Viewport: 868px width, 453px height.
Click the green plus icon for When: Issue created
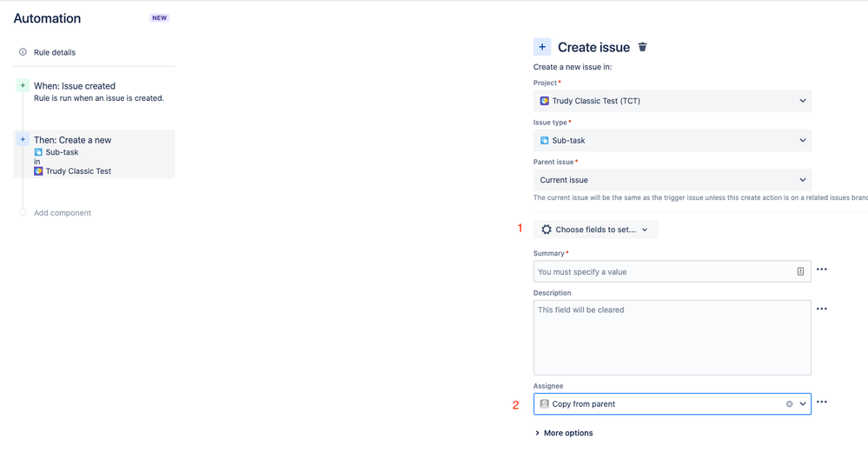point(23,85)
